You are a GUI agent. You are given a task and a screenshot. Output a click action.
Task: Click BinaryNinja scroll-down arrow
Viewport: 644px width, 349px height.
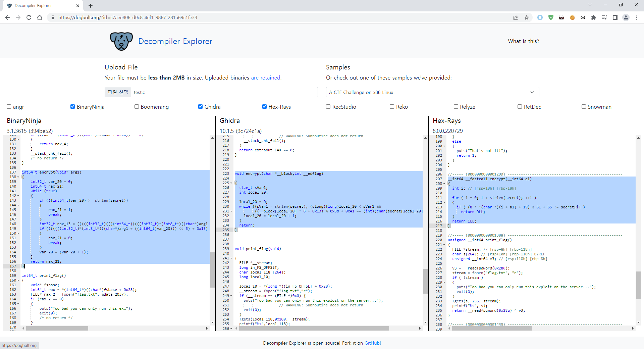tap(212, 322)
